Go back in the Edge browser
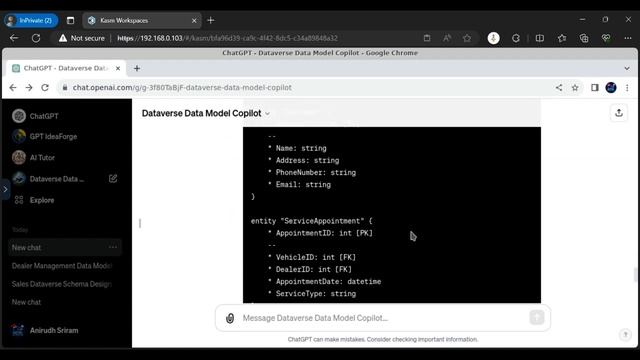 click(x=14, y=38)
